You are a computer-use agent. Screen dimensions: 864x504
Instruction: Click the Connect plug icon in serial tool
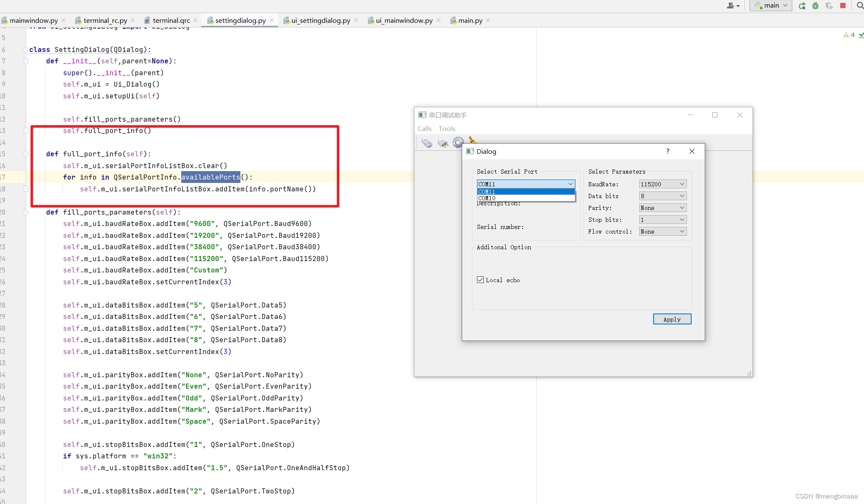[x=427, y=142]
